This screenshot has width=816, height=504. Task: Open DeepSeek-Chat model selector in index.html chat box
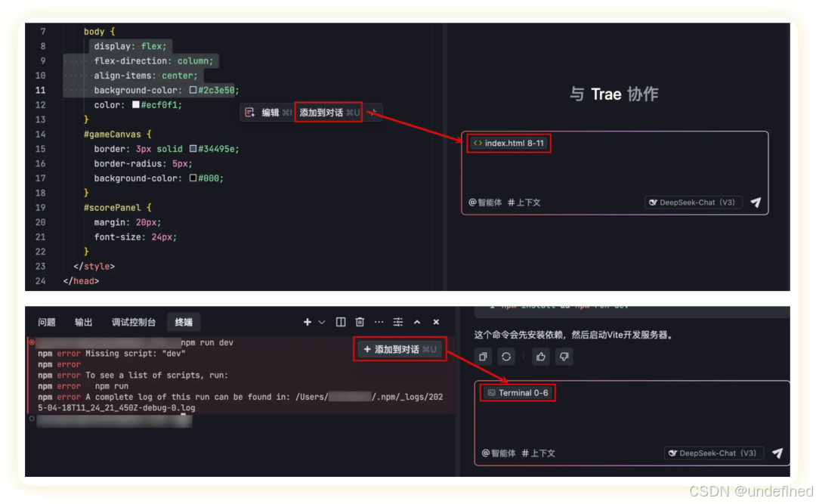pyautogui.click(x=693, y=203)
